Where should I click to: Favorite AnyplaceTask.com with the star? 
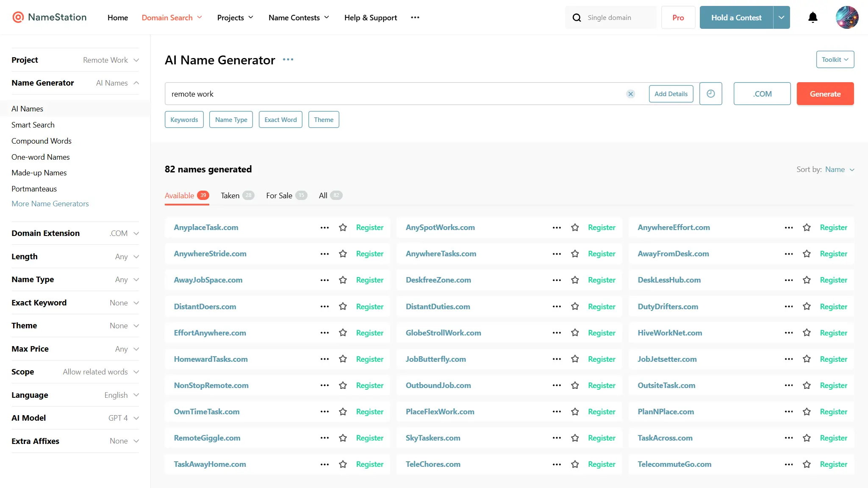click(343, 227)
